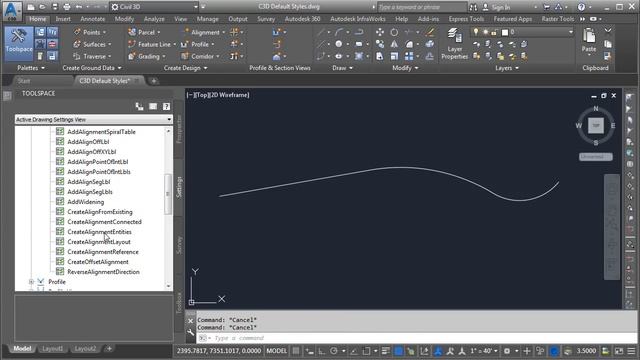Expand the Profile tree node

pyautogui.click(x=31, y=282)
